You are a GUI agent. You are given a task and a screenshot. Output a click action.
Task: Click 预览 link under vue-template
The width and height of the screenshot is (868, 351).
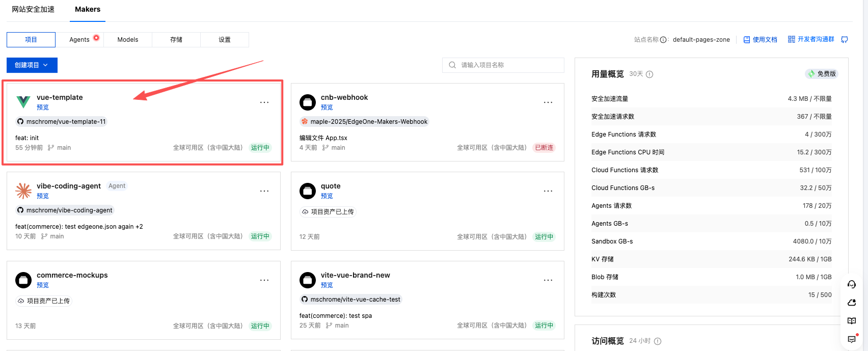43,107
